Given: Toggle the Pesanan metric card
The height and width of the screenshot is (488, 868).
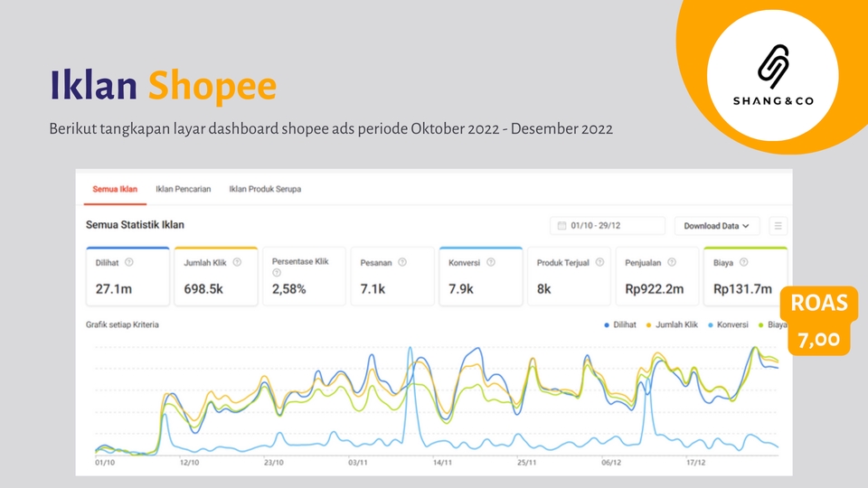Looking at the screenshot, I should (x=392, y=277).
